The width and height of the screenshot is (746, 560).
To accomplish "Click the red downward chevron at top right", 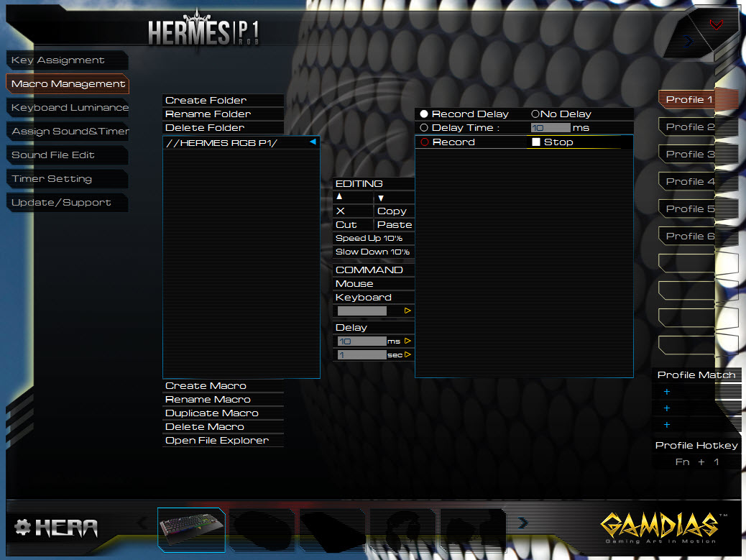I will (716, 24).
